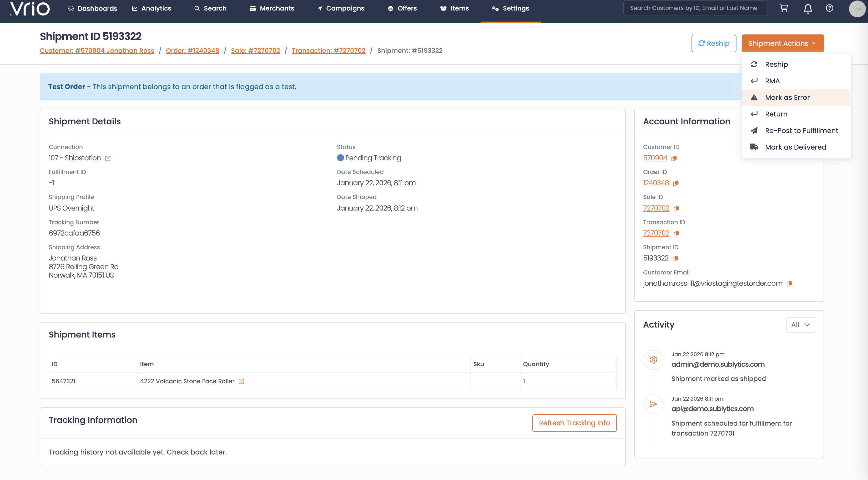
Task: Choose Re-Post to Fulfillment option
Action: 801,131
